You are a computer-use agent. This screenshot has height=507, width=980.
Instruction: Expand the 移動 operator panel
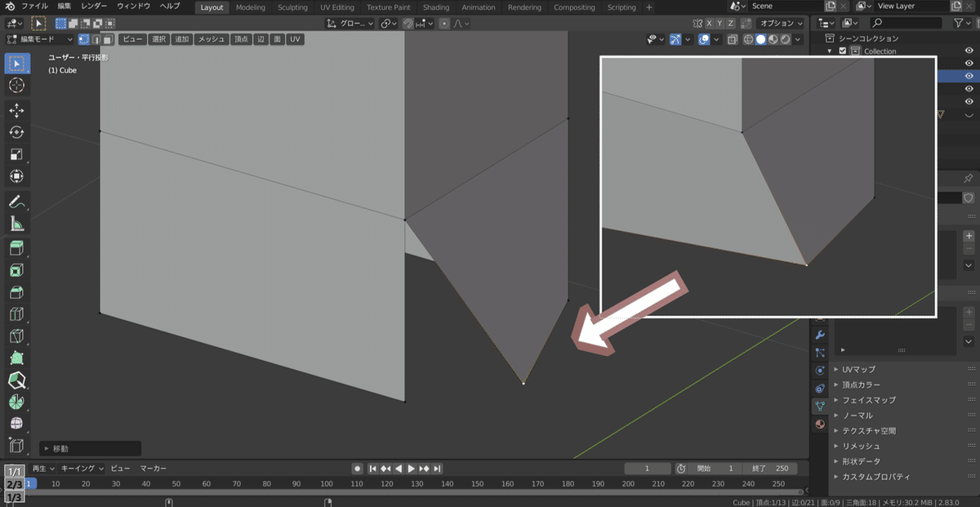pyautogui.click(x=90, y=448)
